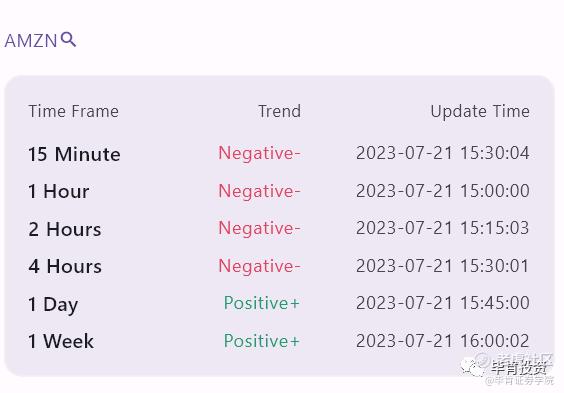Click the Trend column header
The height and width of the screenshot is (393, 564).
tap(279, 111)
